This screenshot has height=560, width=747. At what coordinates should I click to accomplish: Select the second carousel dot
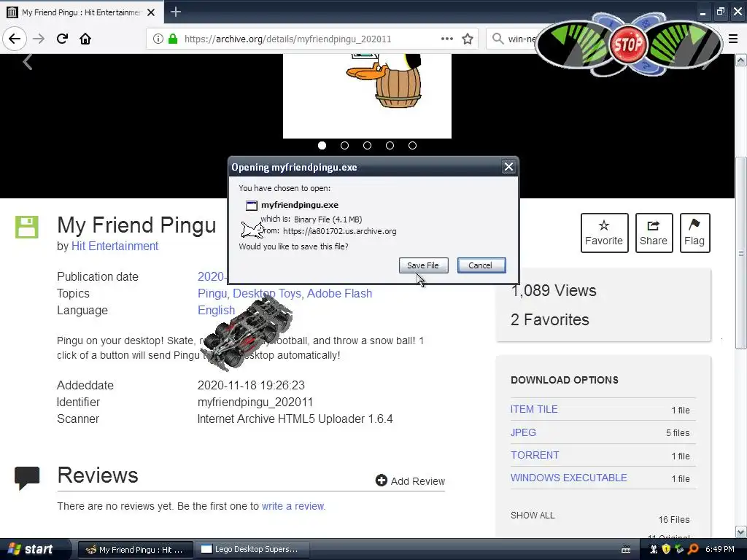[344, 146]
